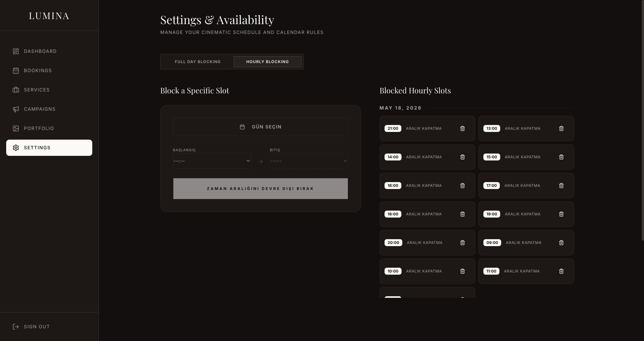Click the 21:00 time badge
This screenshot has width=644, height=341.
pyautogui.click(x=393, y=128)
